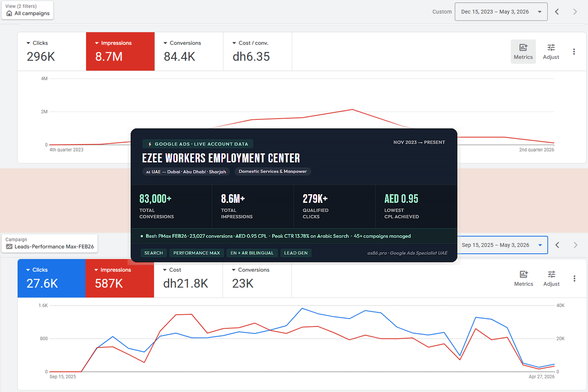Screen dimensions: 588x392
Task: Click the Adjust button in lower chart
Action: 551,278
